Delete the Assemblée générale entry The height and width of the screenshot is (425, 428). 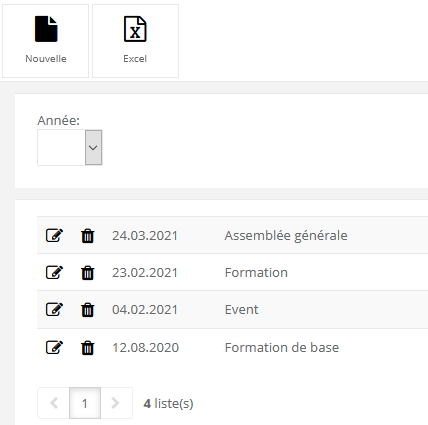[88, 236]
